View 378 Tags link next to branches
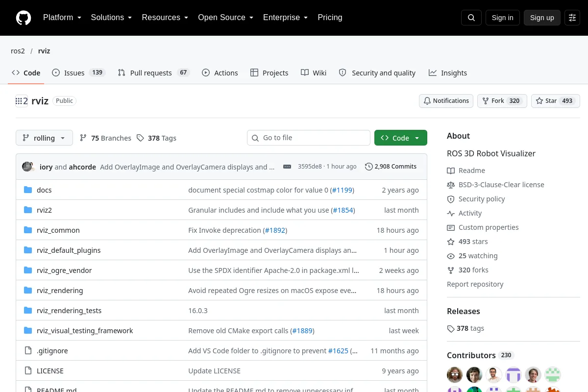Image resolution: width=588 pixels, height=392 pixels. tap(156, 138)
